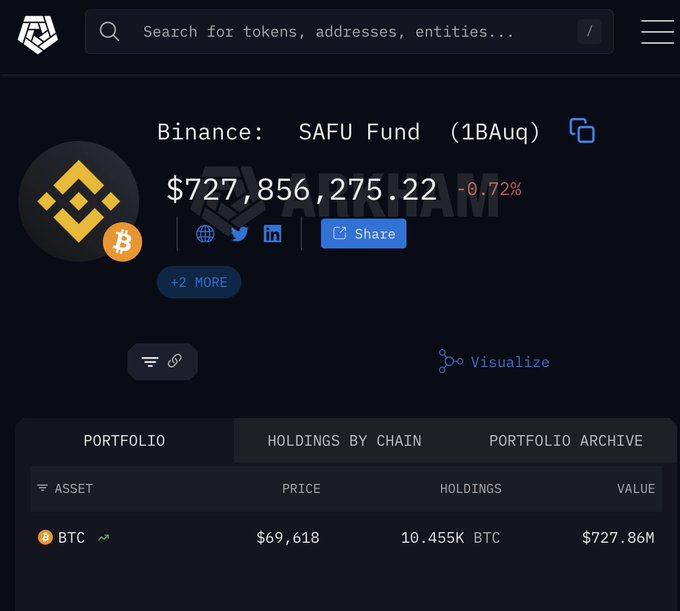Image resolution: width=680 pixels, height=611 pixels.
Task: Focus the token search input field
Action: [340, 32]
